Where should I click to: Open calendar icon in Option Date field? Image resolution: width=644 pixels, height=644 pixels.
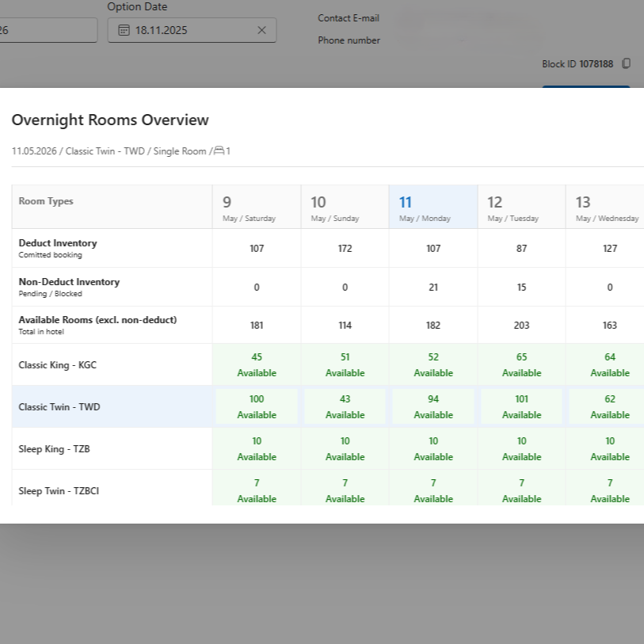124,30
